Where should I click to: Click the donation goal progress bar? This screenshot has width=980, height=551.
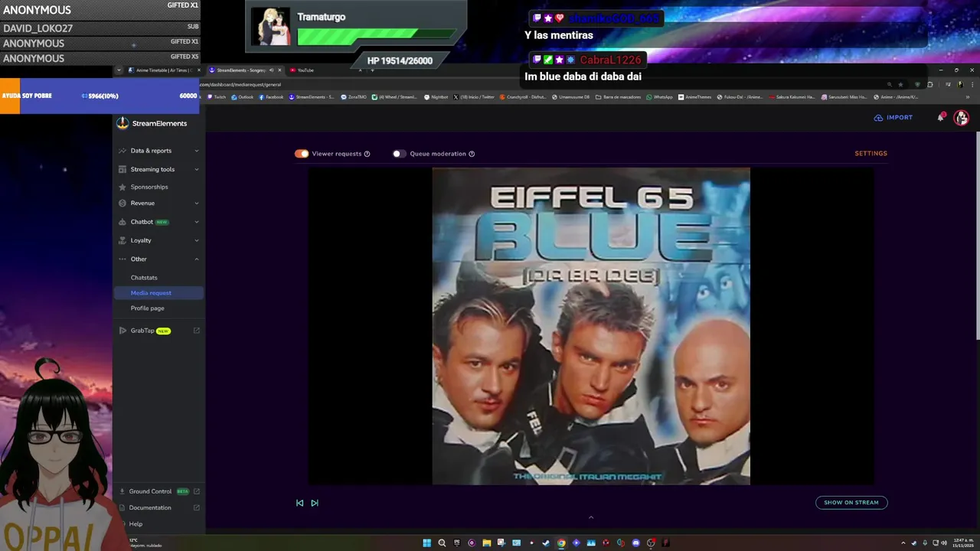coord(99,96)
